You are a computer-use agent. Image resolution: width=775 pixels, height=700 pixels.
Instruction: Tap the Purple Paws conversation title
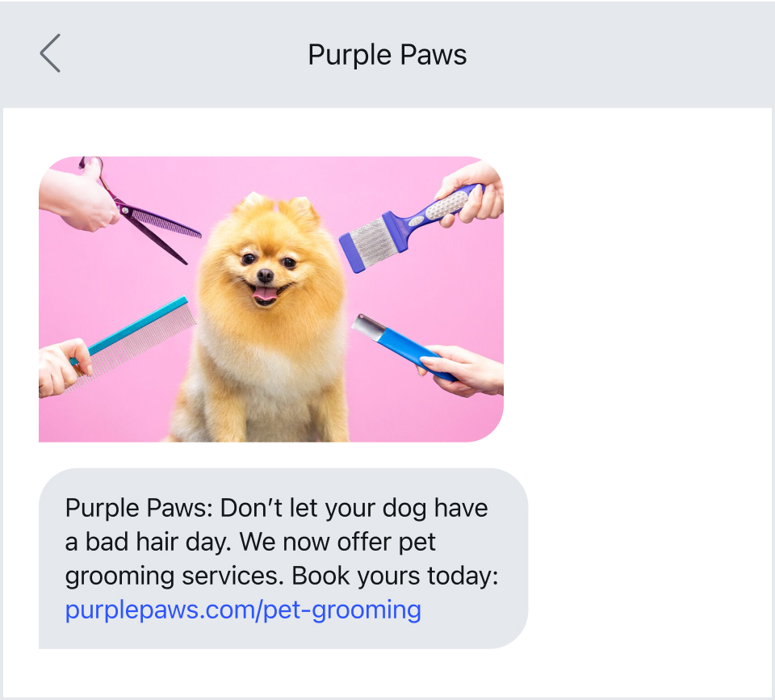click(x=387, y=54)
